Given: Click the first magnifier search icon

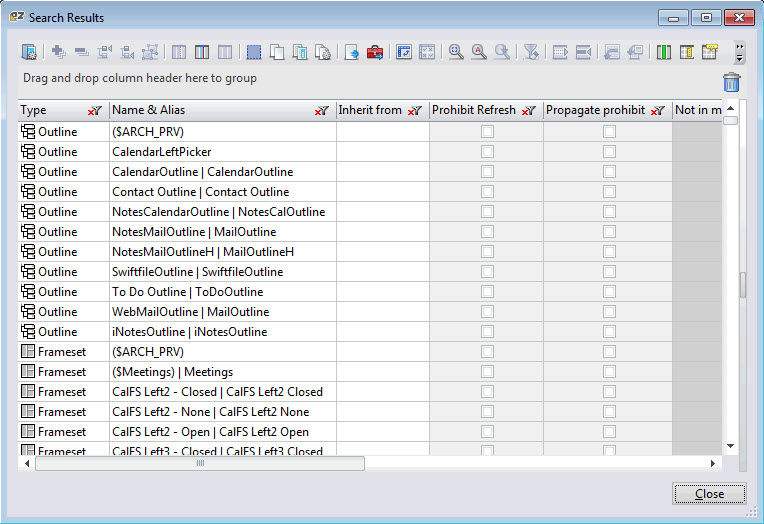Looking at the screenshot, I should [x=455, y=52].
